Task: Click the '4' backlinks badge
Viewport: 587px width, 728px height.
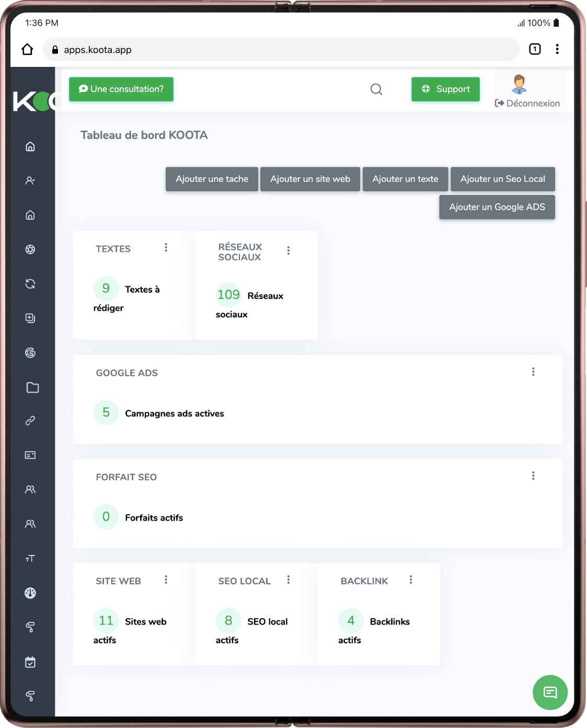Action: (351, 621)
